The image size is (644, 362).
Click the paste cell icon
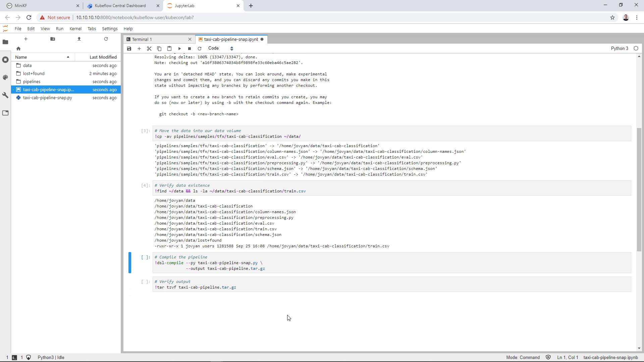tap(169, 48)
